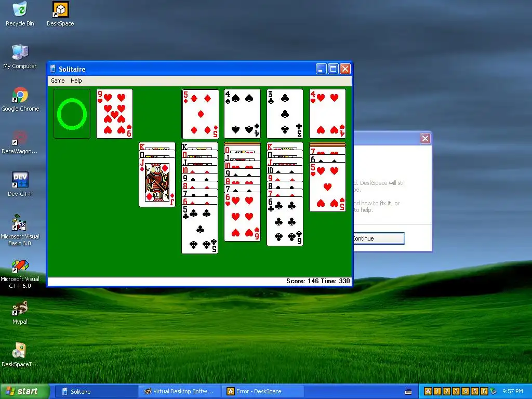Image resolution: width=532 pixels, height=399 pixels.
Task: Switch to desktop 4 tray icon
Action: coord(465,391)
